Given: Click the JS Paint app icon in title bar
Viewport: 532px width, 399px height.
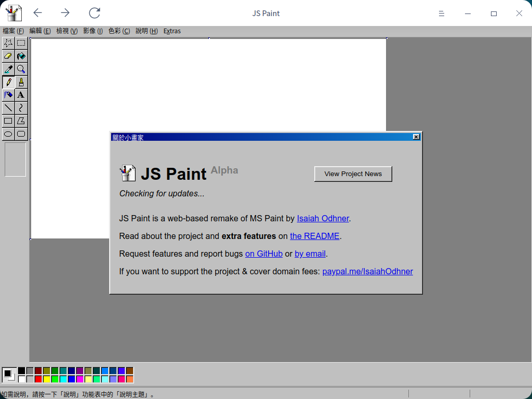Looking at the screenshot, I should (x=14, y=13).
